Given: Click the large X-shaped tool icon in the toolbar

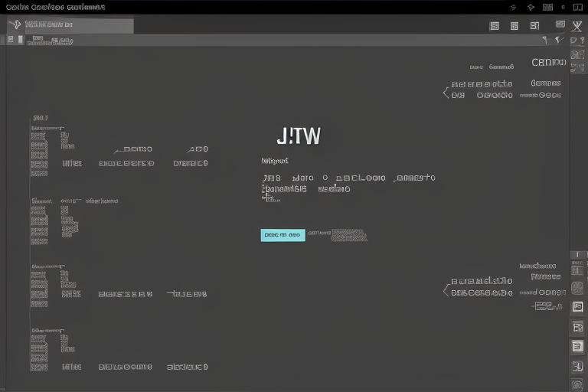Looking at the screenshot, I should pyautogui.click(x=577, y=26).
